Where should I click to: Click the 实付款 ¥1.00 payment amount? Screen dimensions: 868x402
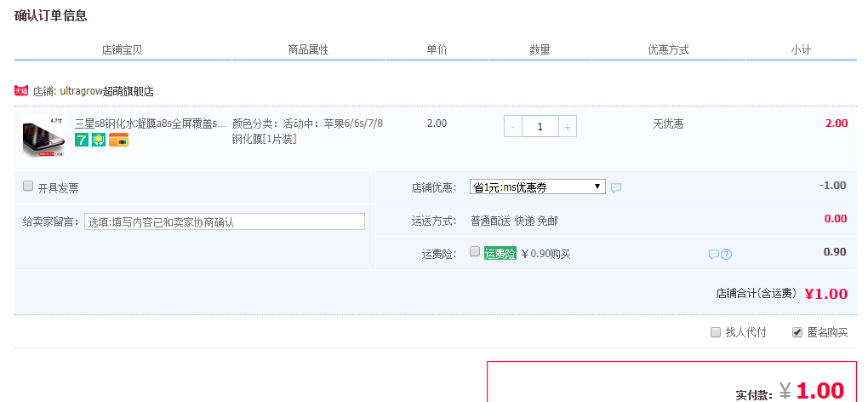pos(812,391)
